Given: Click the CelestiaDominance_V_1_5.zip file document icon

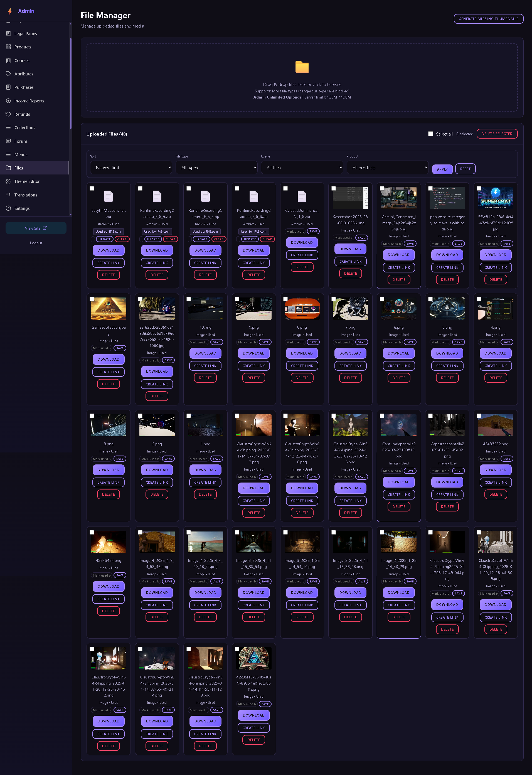Looking at the screenshot, I should pos(302,196).
